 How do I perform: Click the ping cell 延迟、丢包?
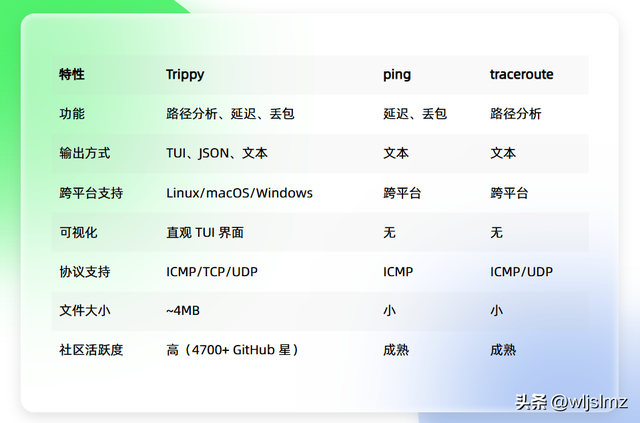(x=415, y=114)
